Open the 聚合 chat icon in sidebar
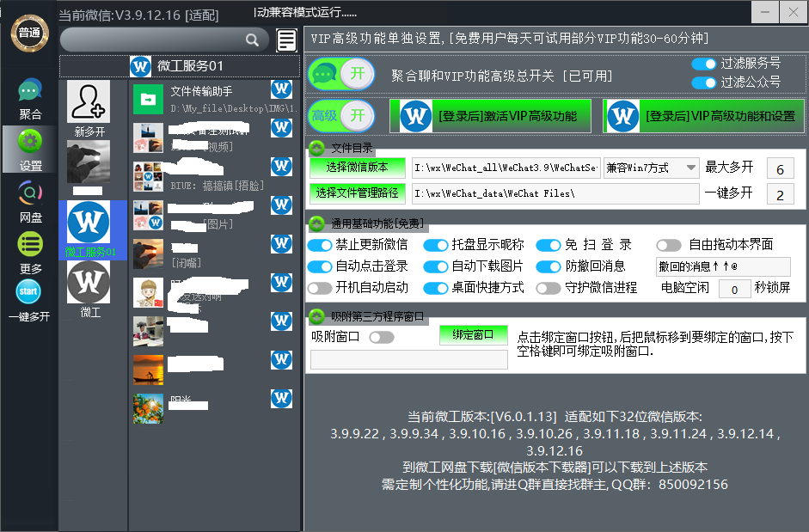809x532 pixels. pyautogui.click(x=30, y=91)
